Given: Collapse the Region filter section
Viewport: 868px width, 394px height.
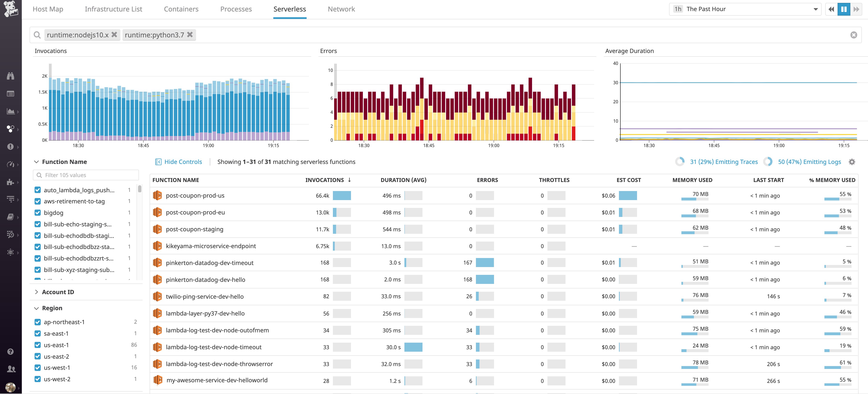Looking at the screenshot, I should coord(36,308).
